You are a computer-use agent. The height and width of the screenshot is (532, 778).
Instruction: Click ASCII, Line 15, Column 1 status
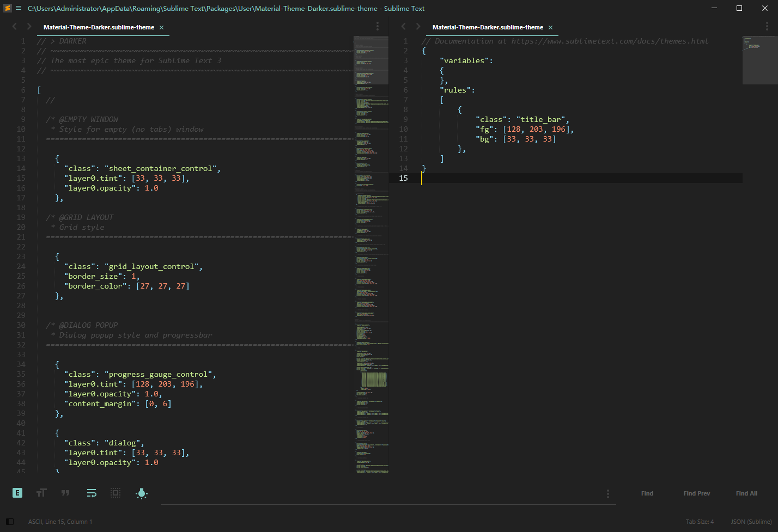click(x=60, y=522)
